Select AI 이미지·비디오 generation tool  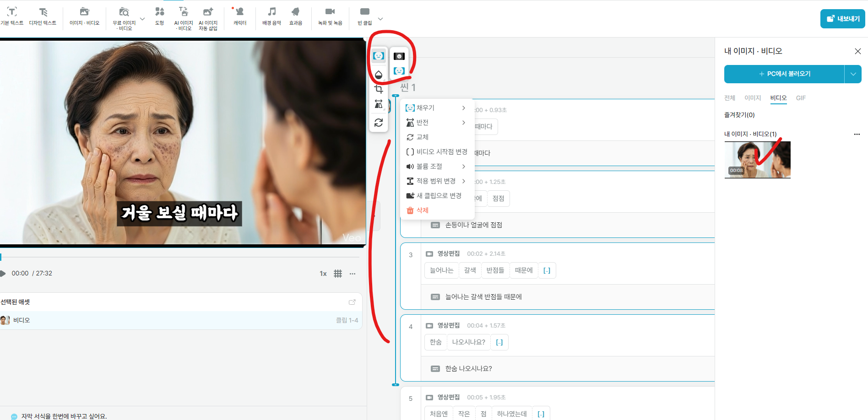click(184, 17)
